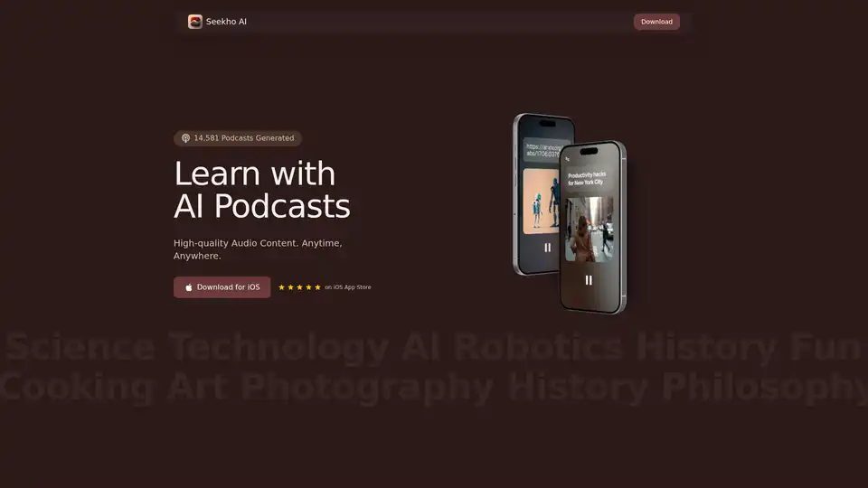Select the Robotics topic in the marquee

click(537, 348)
